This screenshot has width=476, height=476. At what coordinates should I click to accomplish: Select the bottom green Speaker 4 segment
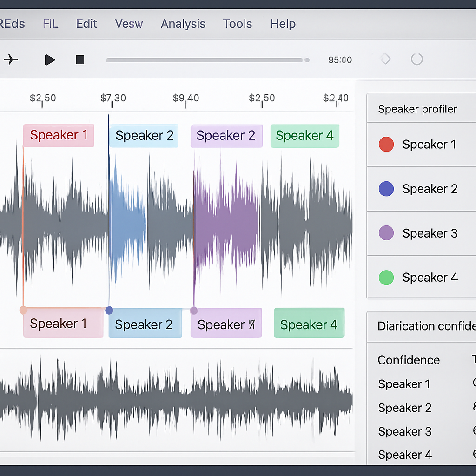tap(309, 323)
